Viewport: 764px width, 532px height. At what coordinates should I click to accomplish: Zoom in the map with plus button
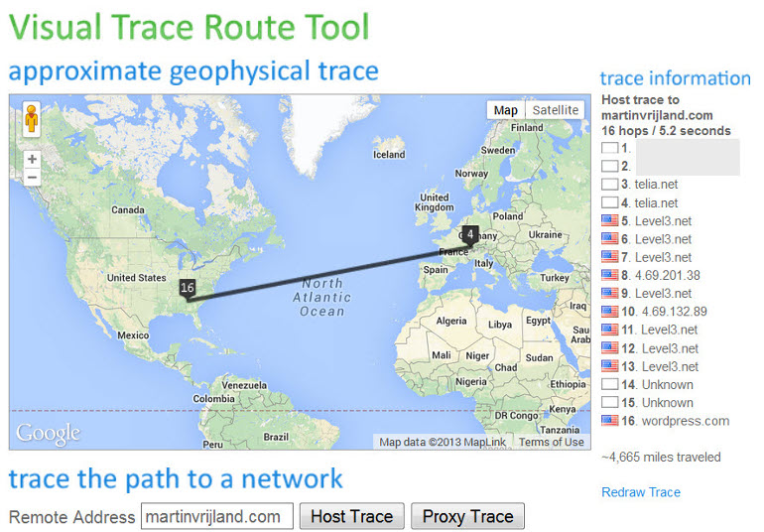point(32,159)
